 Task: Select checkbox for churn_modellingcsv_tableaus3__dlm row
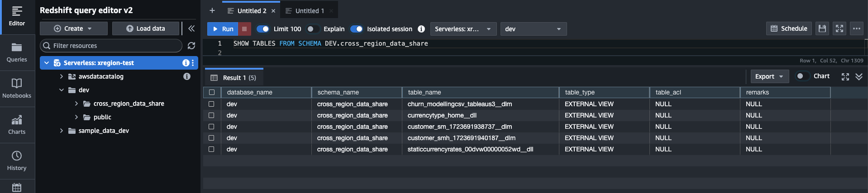click(x=211, y=104)
